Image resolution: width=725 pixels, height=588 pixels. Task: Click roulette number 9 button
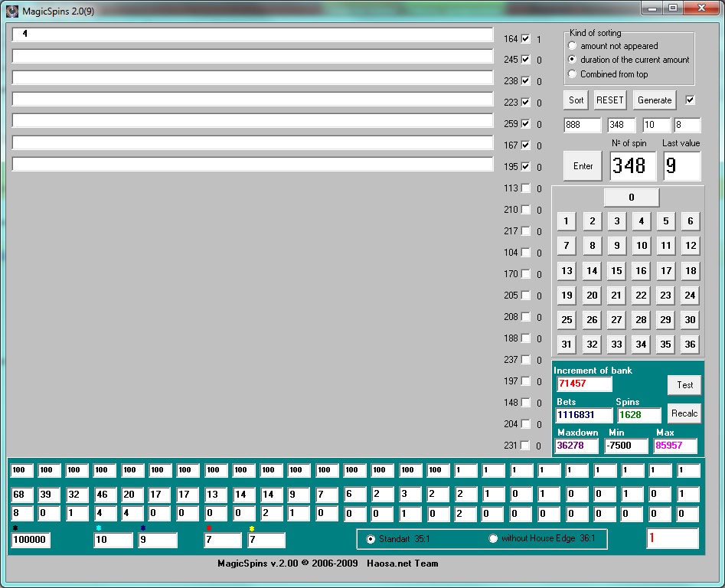coord(617,246)
